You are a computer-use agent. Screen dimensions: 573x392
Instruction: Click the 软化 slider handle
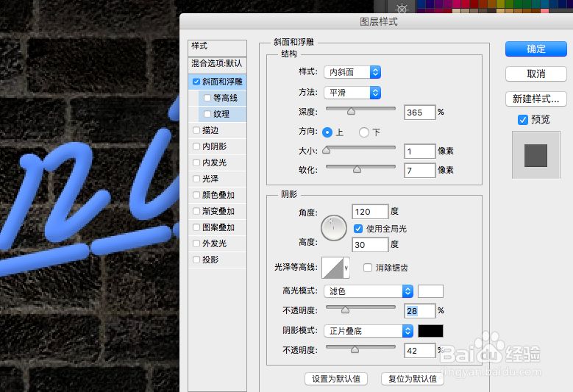click(x=357, y=168)
